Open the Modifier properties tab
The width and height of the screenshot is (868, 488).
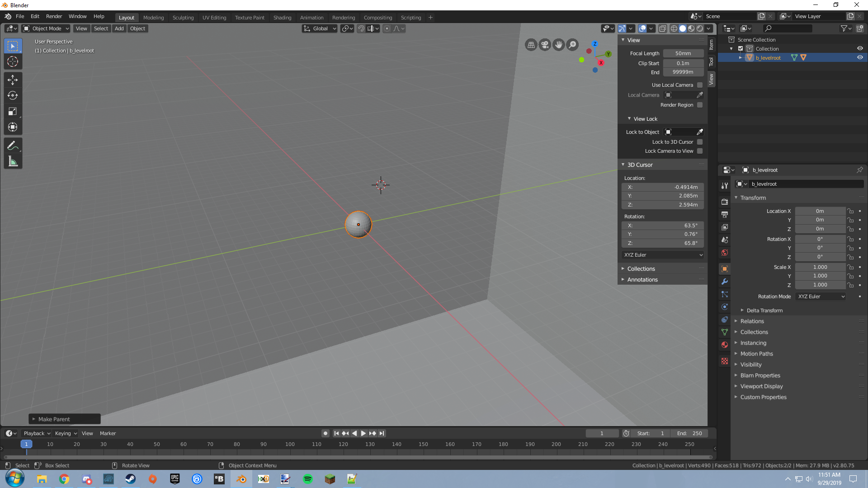[x=725, y=282]
